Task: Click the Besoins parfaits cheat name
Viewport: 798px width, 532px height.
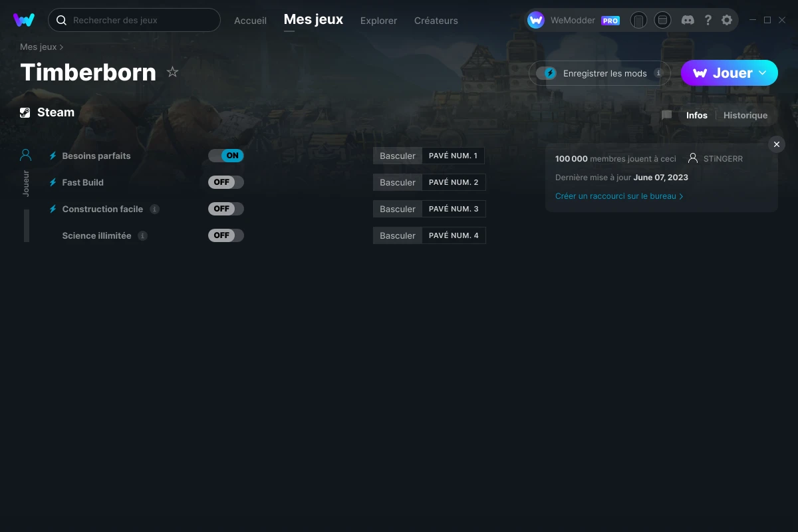Action: pos(96,156)
